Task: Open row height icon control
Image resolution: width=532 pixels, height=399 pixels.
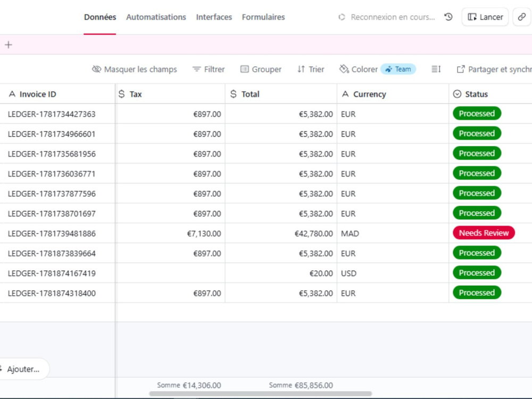Action: (x=436, y=69)
